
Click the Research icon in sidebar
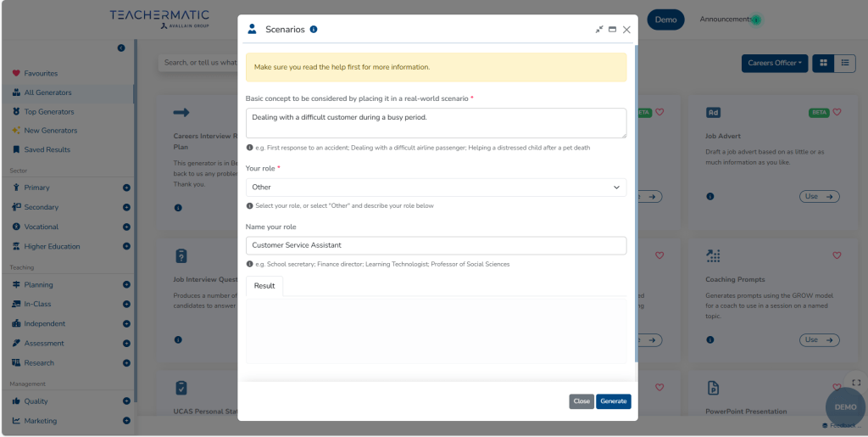pyautogui.click(x=16, y=363)
